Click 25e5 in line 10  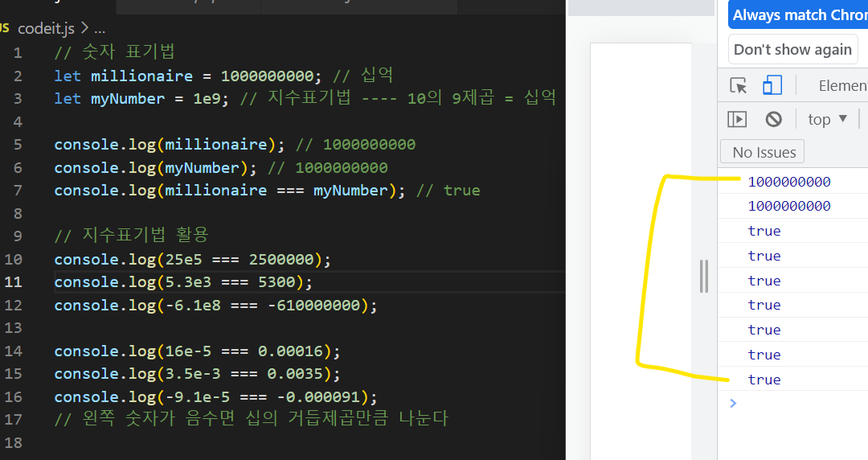pyautogui.click(x=184, y=260)
